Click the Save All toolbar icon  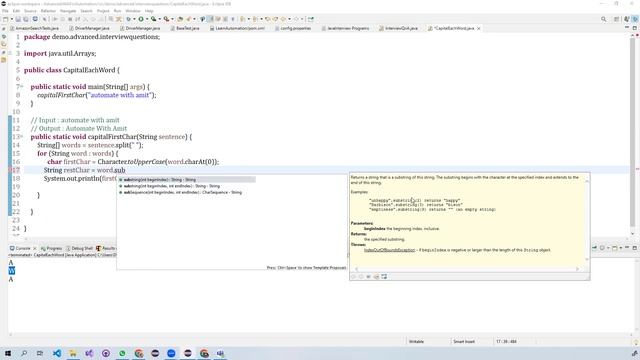pyautogui.click(x=26, y=19)
